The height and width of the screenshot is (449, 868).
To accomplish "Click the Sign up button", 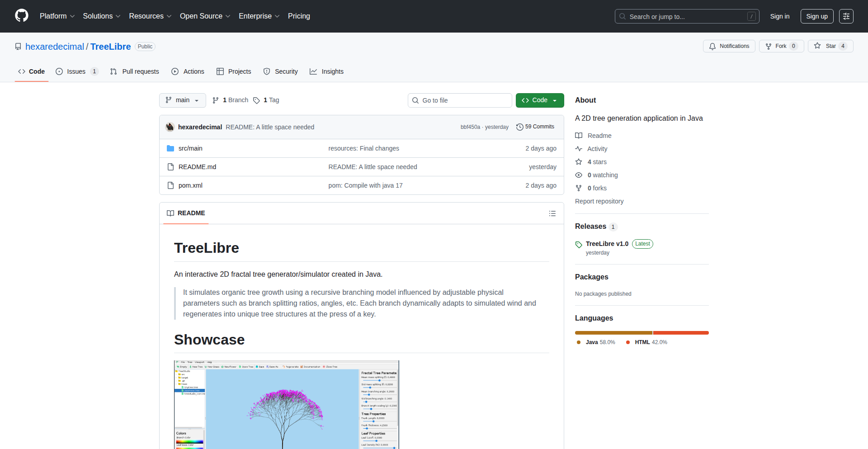I will 816,16.
